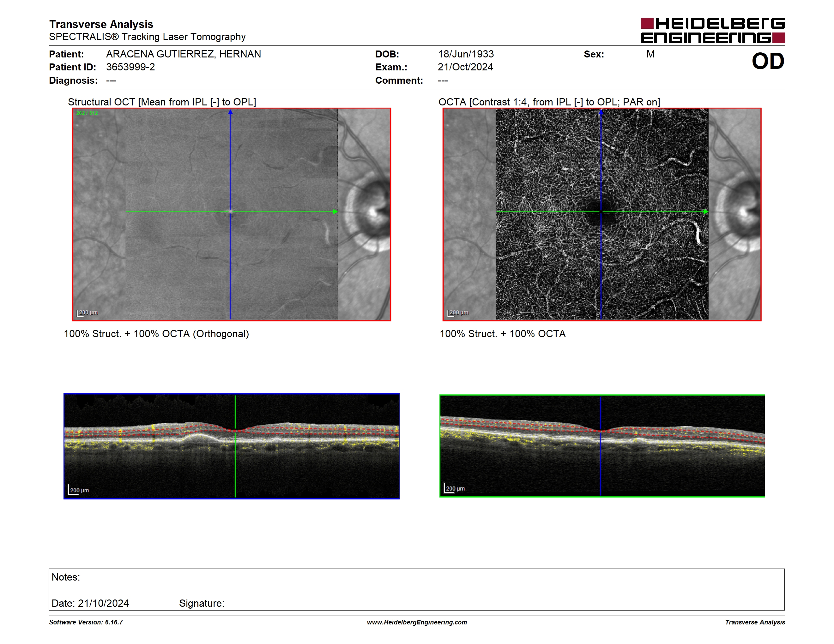Click the 'Diagnosis:' label
This screenshot has height=644, width=834.
[73, 80]
